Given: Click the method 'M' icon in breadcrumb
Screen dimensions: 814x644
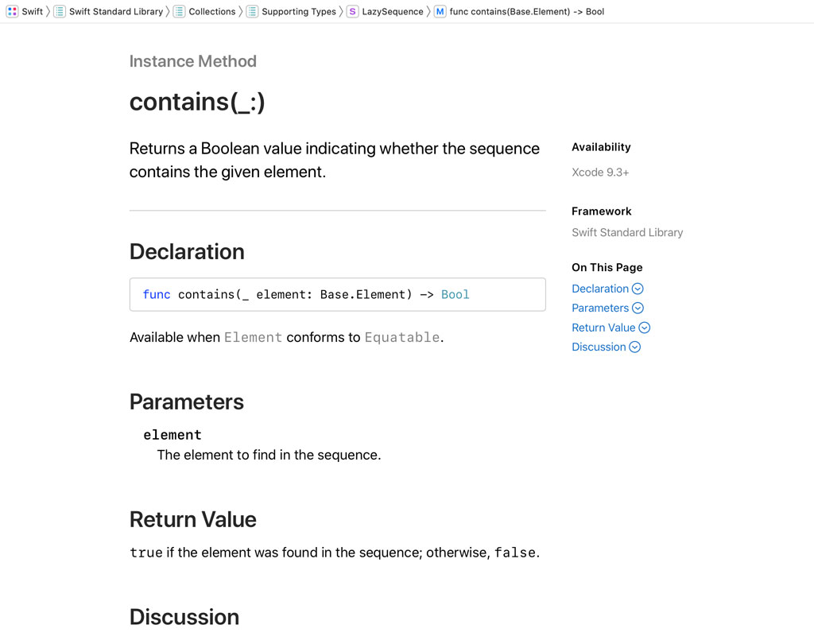Looking at the screenshot, I should [x=439, y=12].
